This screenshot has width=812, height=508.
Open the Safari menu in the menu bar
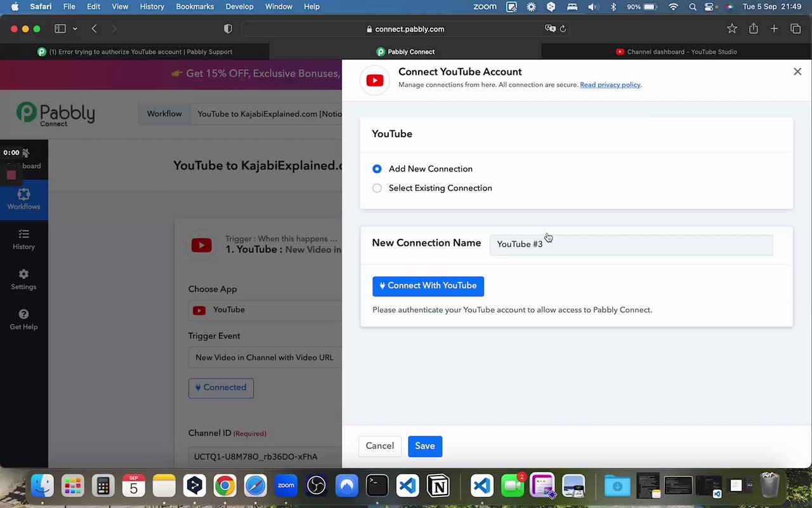coord(41,7)
